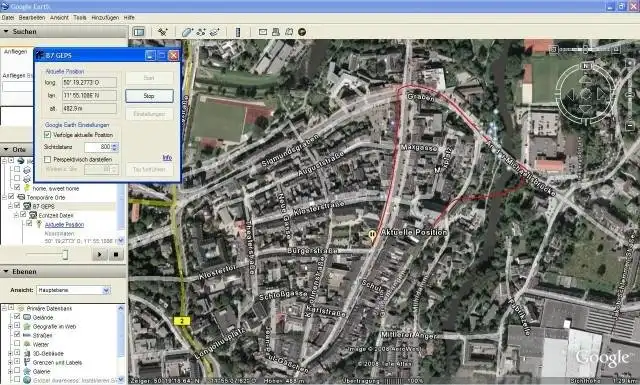Image resolution: width=640 pixels, height=385 pixels.
Task: Click the zoom in plus button on map
Action: [630, 64]
